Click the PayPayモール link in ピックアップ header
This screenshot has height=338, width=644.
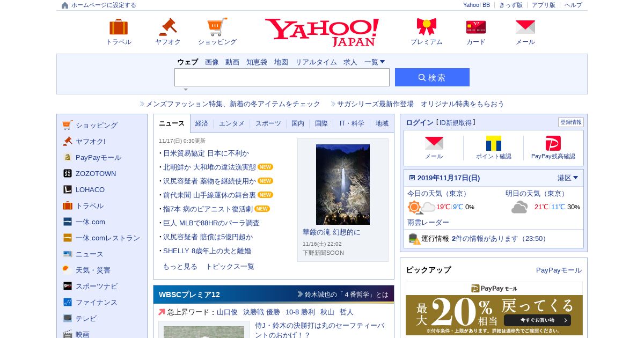[x=559, y=270]
